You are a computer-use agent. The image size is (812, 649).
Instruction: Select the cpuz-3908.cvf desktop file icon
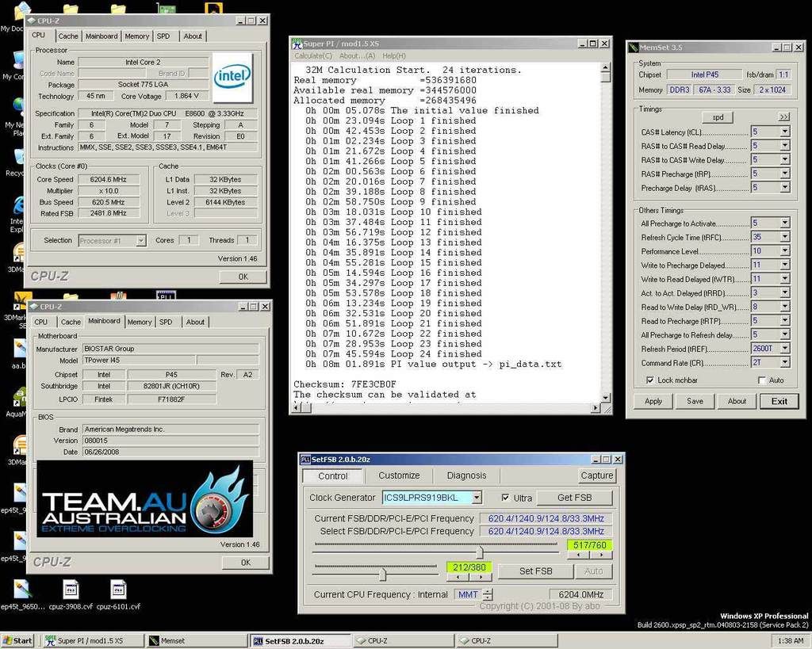[71, 590]
